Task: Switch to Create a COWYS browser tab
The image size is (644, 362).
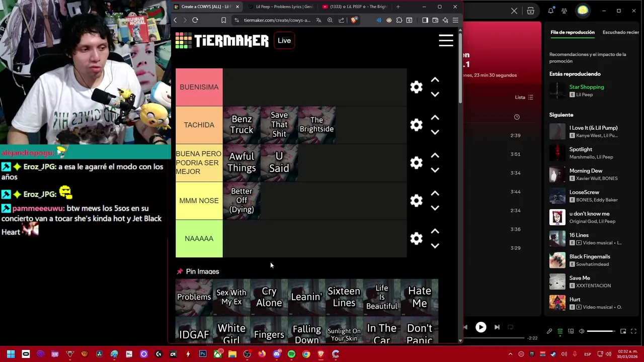Action: (x=206, y=7)
